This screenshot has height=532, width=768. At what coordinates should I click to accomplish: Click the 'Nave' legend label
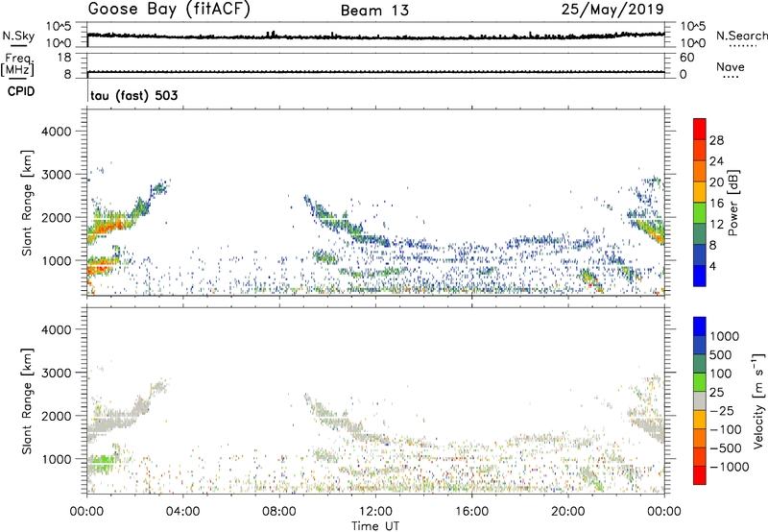click(731, 66)
